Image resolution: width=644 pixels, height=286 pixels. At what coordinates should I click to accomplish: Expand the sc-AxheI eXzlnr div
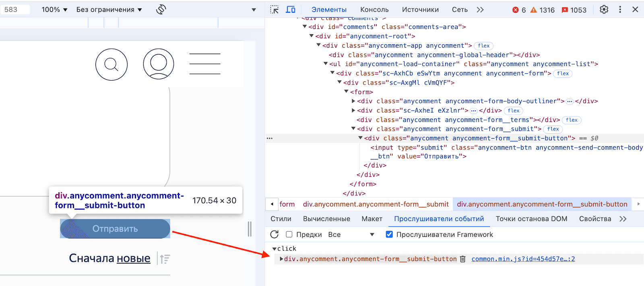[x=353, y=110]
